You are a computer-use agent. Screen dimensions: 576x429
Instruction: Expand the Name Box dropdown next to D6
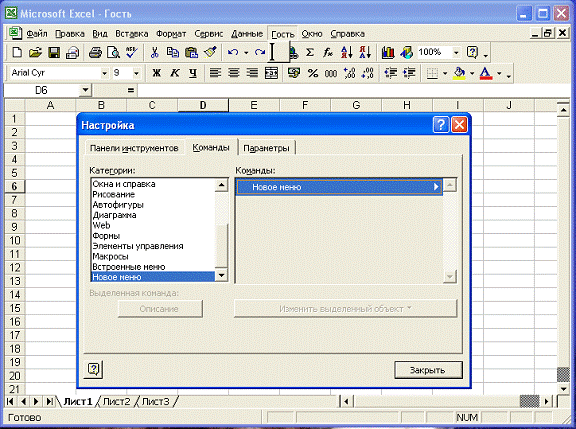[85, 90]
